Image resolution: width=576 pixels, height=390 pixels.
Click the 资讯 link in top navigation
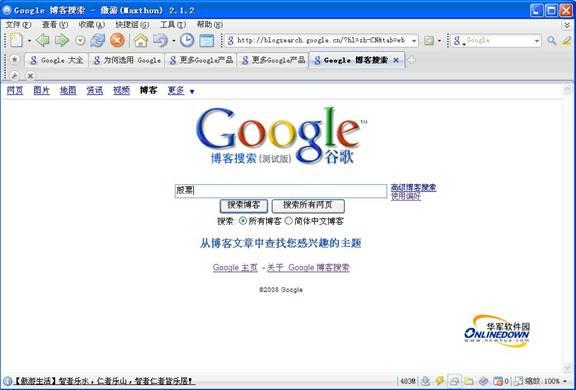(x=94, y=90)
